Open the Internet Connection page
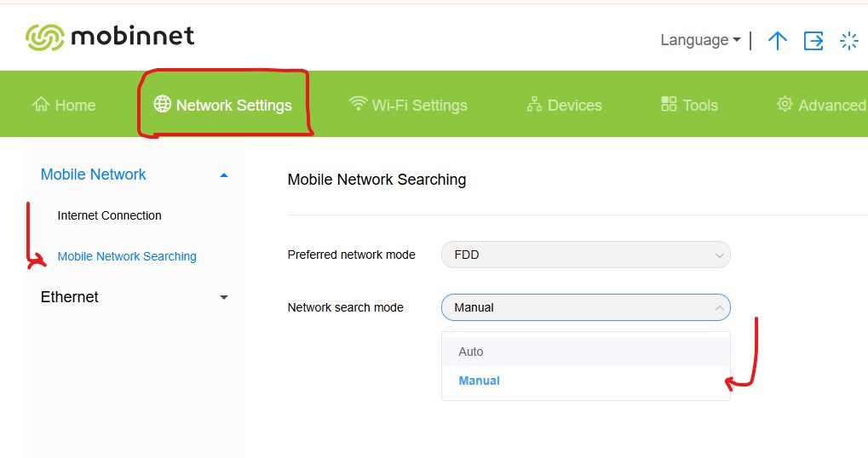The image size is (868, 458). tap(109, 215)
